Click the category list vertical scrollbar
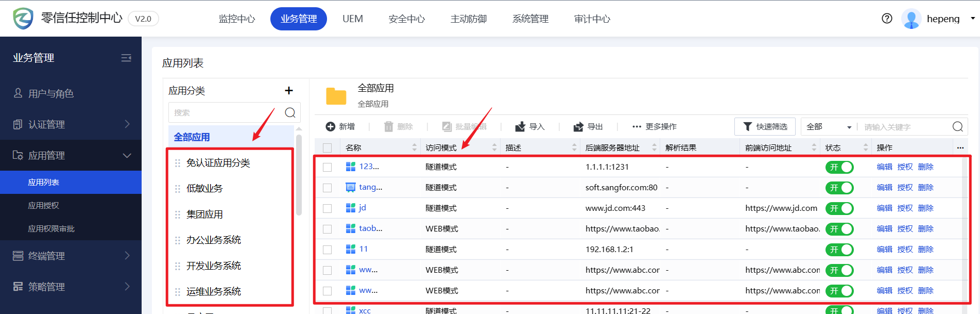The height and width of the screenshot is (314, 980). coord(299,175)
